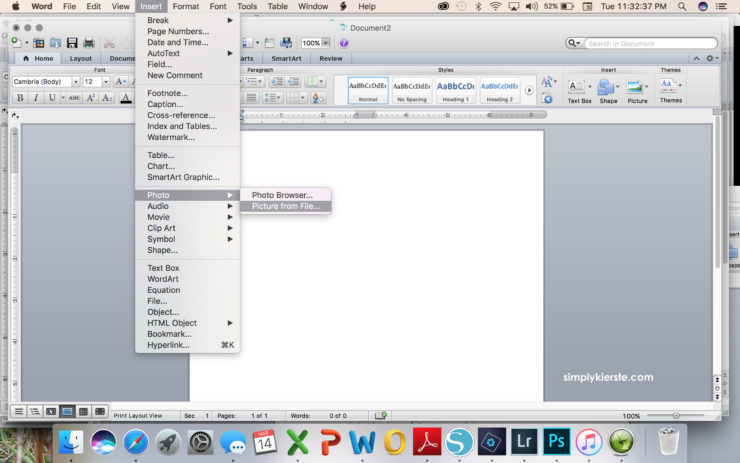Click the Search in Document field

(x=648, y=43)
